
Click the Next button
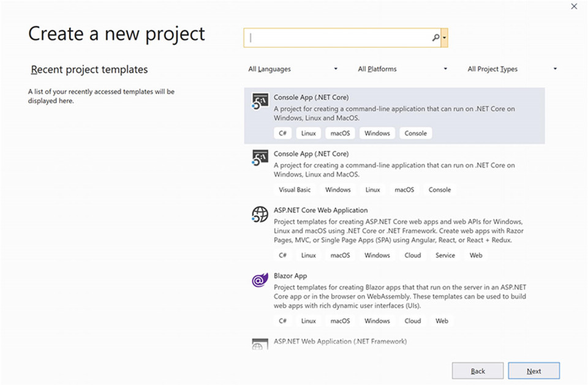pos(533,371)
